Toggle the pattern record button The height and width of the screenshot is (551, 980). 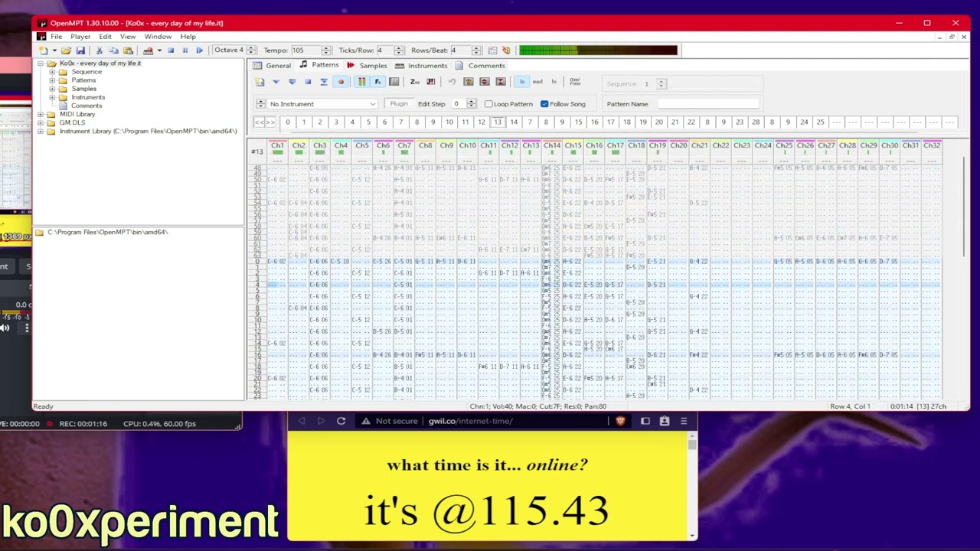[341, 82]
